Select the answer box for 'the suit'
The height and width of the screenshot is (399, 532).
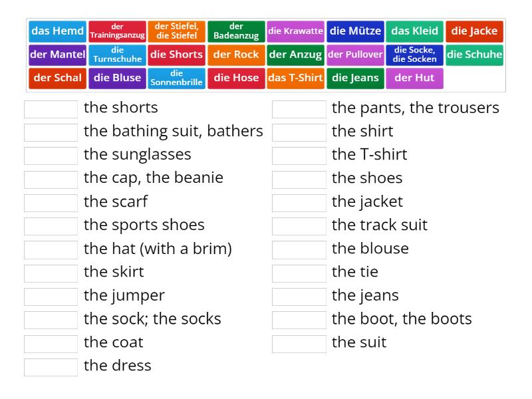[x=299, y=343]
